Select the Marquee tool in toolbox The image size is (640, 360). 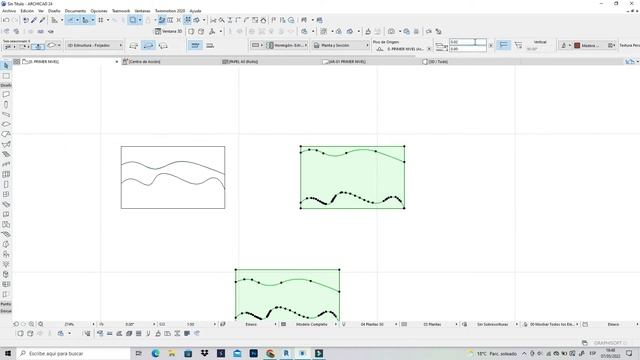pos(6,76)
